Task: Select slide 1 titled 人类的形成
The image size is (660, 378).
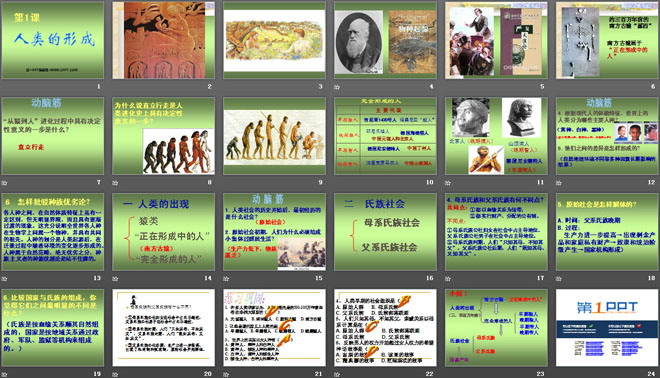Action: click(x=53, y=40)
